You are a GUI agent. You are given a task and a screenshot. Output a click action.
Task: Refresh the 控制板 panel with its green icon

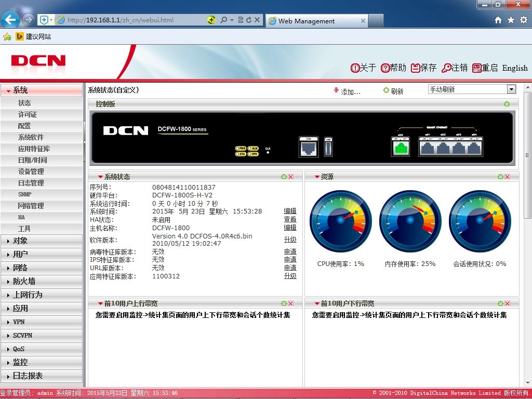coord(507,104)
